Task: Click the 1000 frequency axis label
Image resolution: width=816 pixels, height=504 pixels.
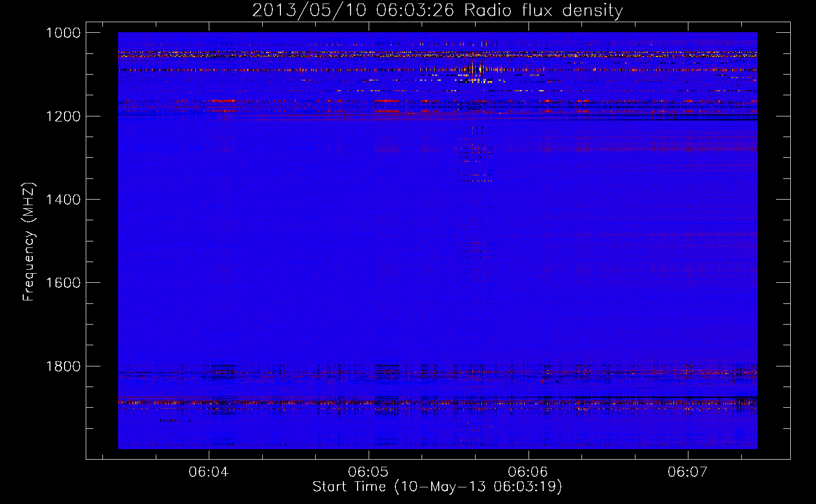Action: click(x=63, y=33)
